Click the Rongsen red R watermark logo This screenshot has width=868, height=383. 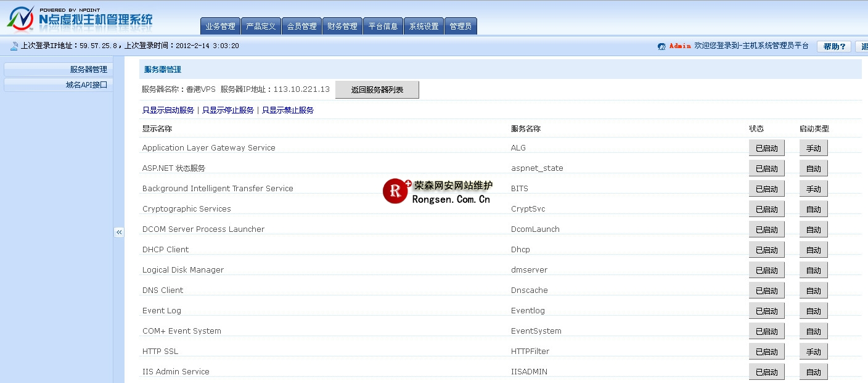[x=395, y=191]
